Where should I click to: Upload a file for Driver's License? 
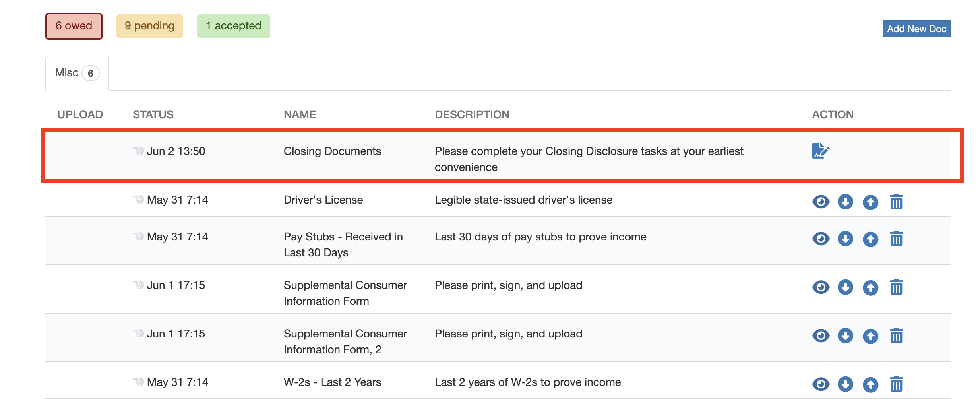pos(870,202)
